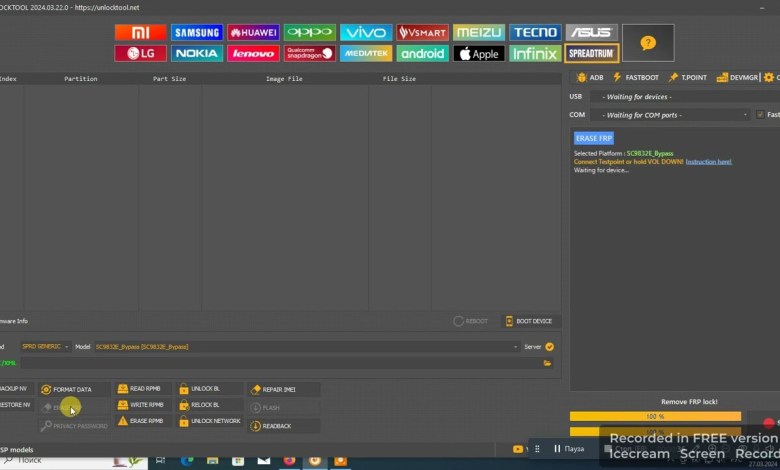Image resolution: width=780 pixels, height=470 pixels.
Task: Click the Qualcomm Snapdragon icon
Action: click(x=309, y=54)
